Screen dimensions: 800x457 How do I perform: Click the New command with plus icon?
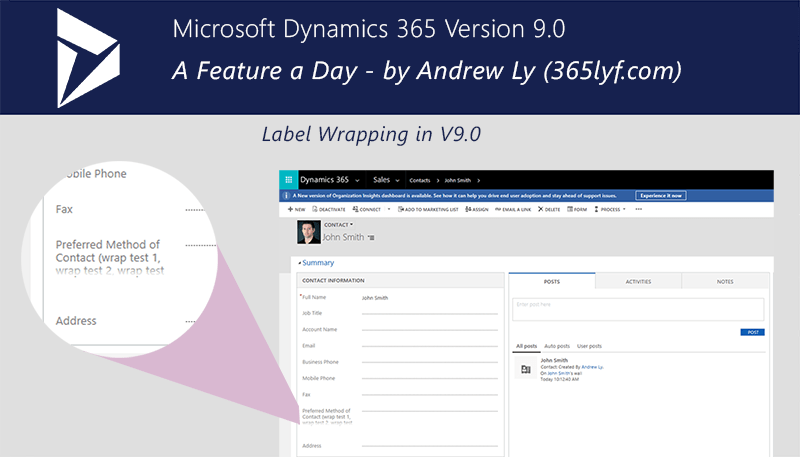click(x=296, y=209)
